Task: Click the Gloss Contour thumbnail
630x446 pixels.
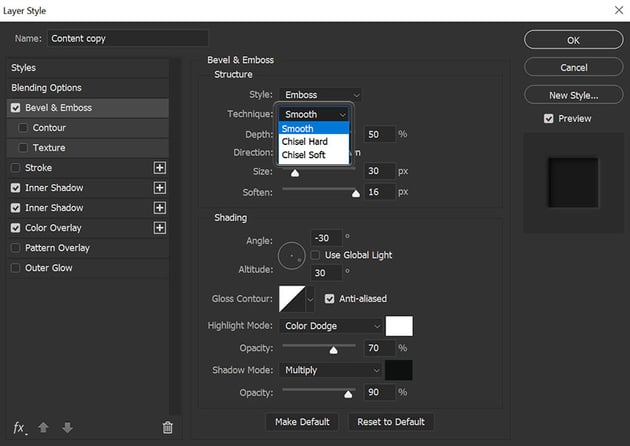Action: (292, 299)
